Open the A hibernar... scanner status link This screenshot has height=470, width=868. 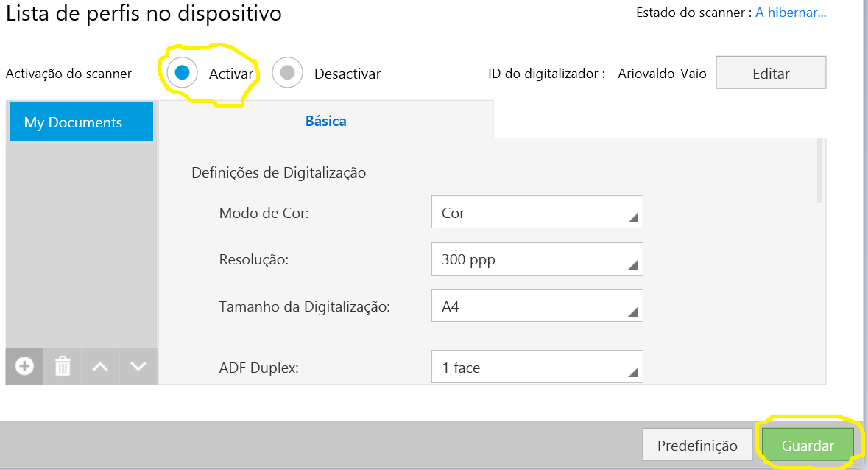[791, 13]
